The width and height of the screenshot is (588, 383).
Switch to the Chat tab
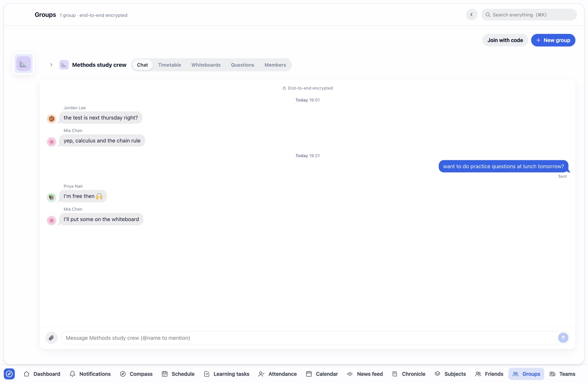coord(142,65)
